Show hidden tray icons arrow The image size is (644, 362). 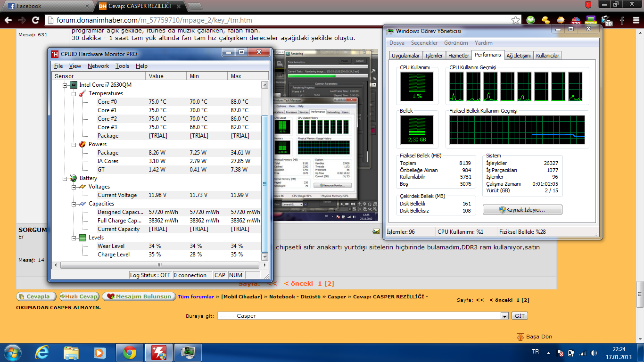pos(549,353)
